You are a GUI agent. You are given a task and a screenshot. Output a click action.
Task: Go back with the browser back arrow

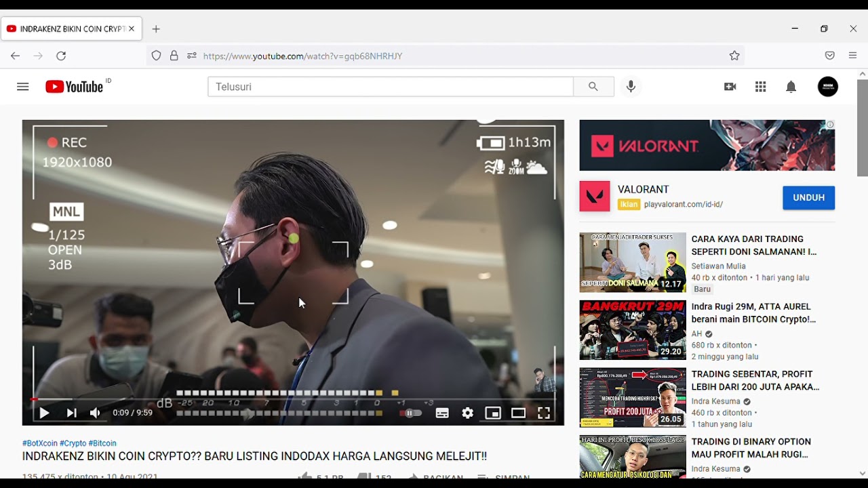tap(15, 56)
